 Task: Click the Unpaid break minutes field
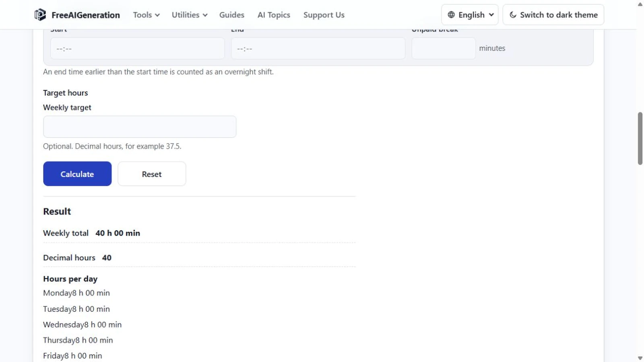444,48
